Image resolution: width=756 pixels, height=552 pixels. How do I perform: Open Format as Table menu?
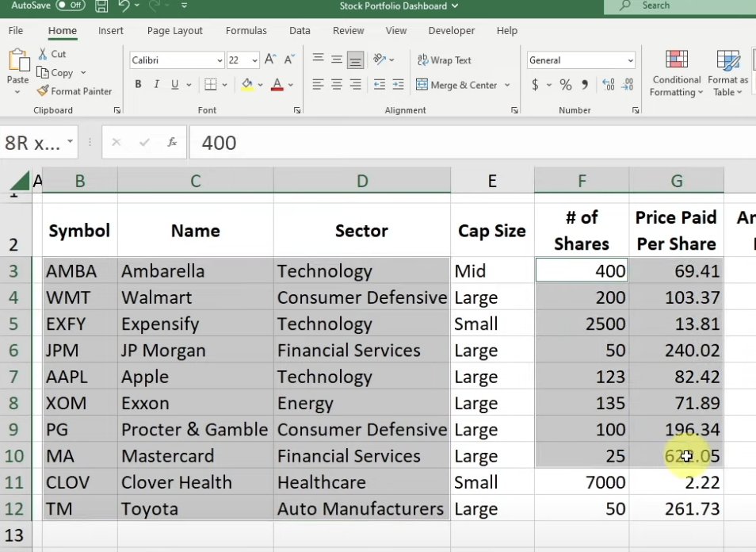(728, 73)
